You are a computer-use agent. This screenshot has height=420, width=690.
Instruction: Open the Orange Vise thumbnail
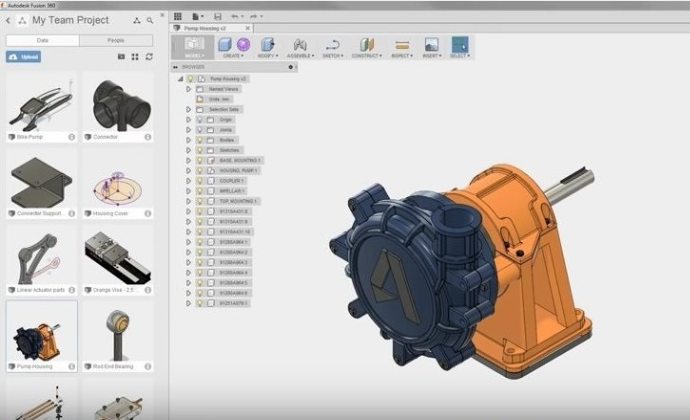(117, 258)
